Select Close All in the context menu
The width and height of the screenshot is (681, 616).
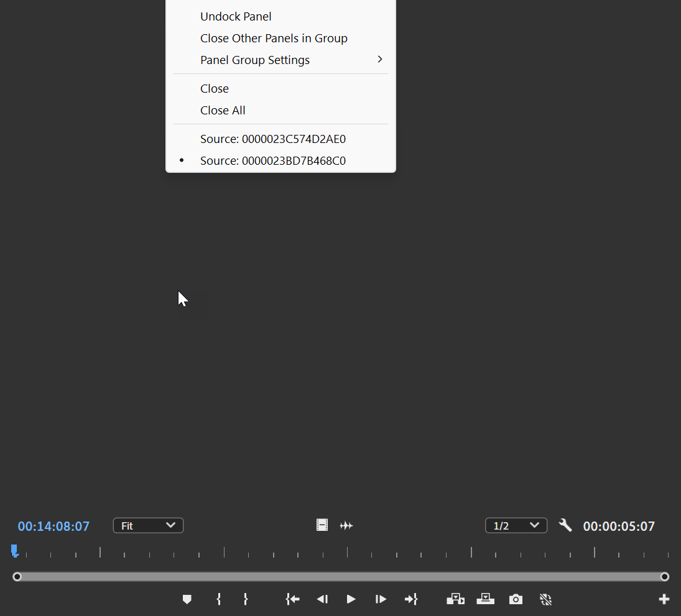223,110
